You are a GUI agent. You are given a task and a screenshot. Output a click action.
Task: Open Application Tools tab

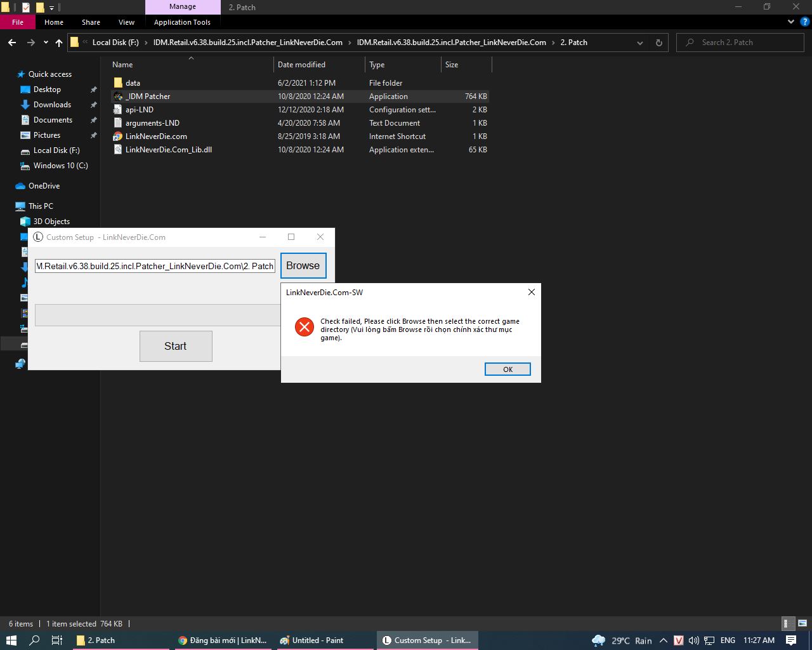coord(182,22)
